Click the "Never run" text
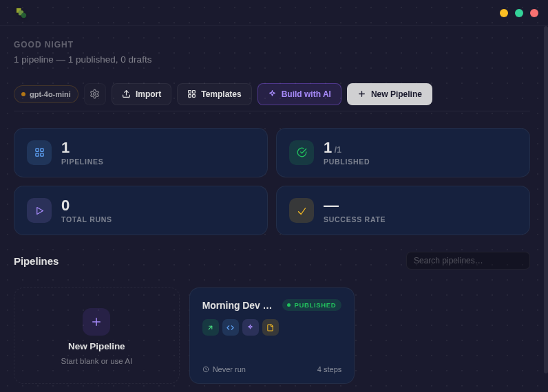 coord(229,369)
